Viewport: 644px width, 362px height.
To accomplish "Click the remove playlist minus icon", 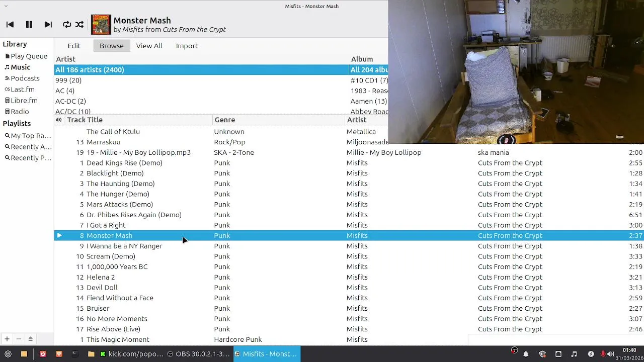I will [19, 339].
